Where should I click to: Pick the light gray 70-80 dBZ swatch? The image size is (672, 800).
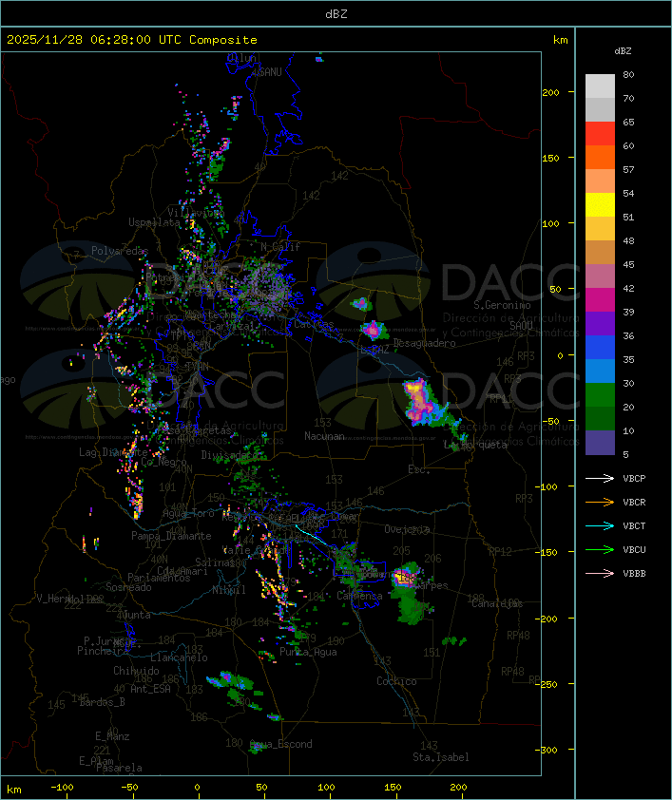pyautogui.click(x=600, y=86)
